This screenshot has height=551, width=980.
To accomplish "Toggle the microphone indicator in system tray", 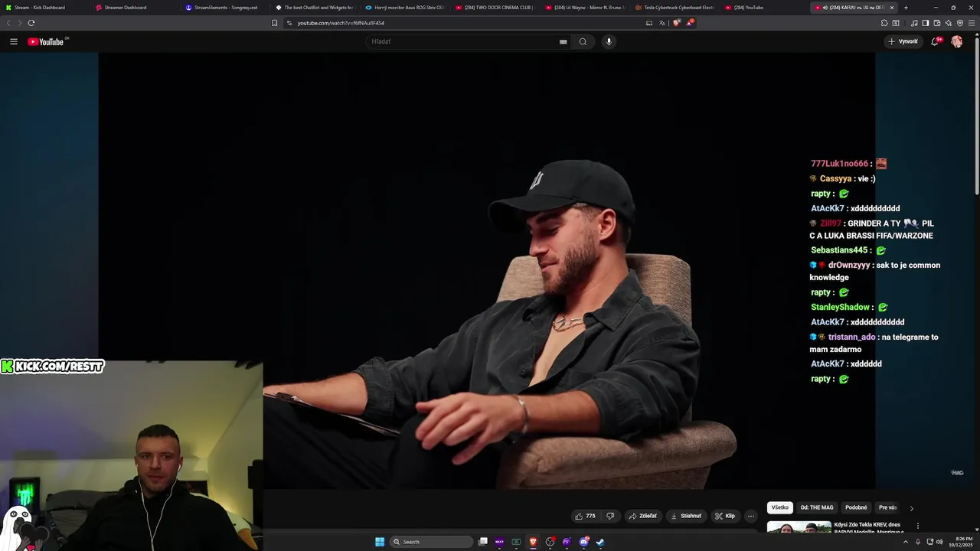I will [918, 542].
